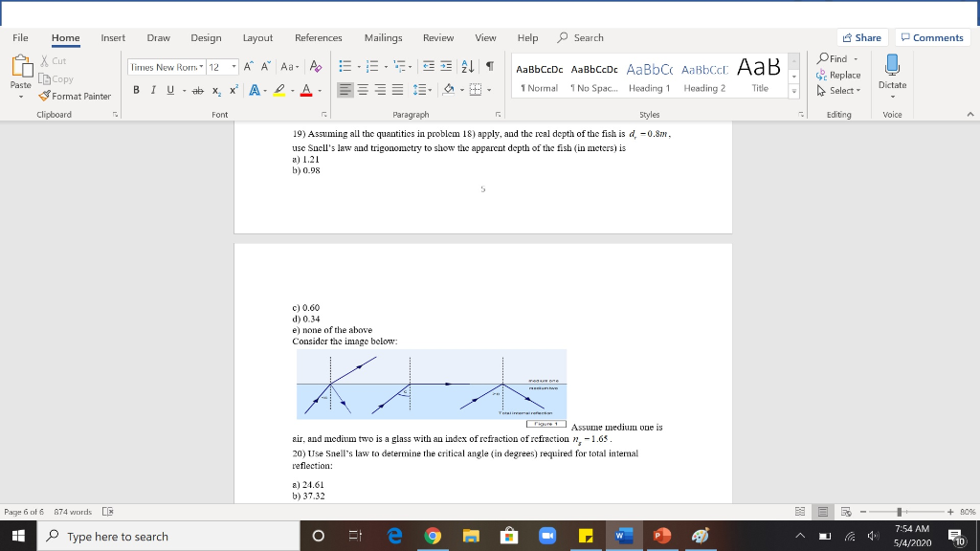Open PowerPoint from the taskbar
This screenshot has height=551, width=980.
point(662,536)
